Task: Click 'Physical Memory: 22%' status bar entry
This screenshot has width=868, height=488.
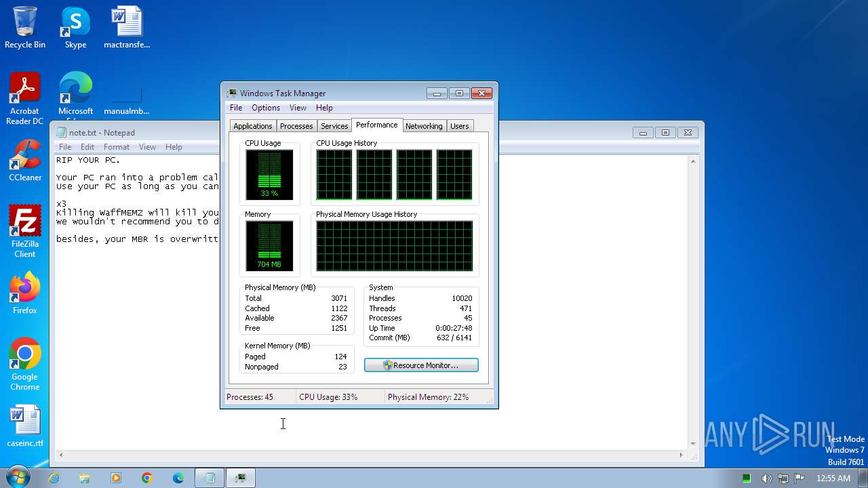Action: click(x=428, y=397)
